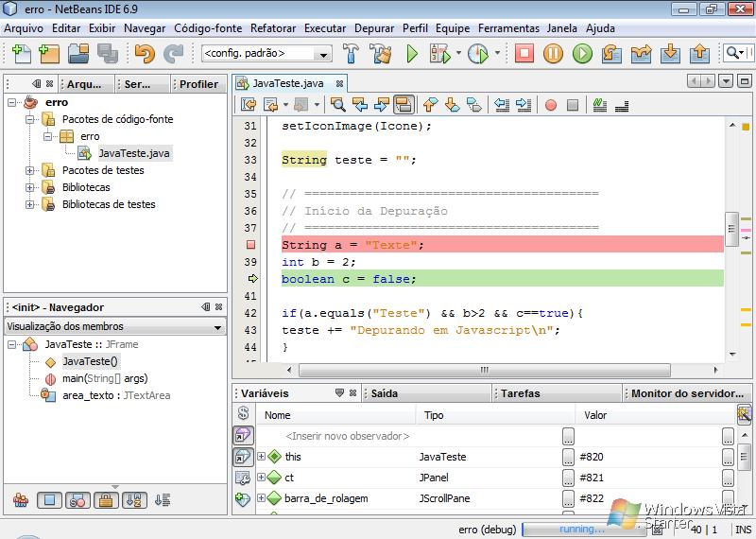The height and width of the screenshot is (539, 756).
Task: Click the ellipsis button beside #821 value
Action: pyautogui.click(x=728, y=478)
